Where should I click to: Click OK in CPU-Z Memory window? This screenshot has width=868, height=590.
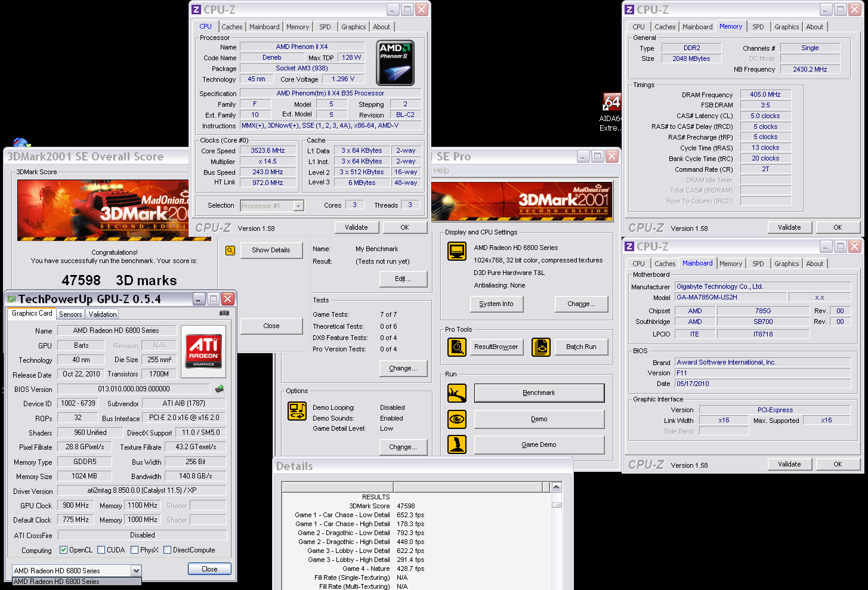(x=838, y=227)
